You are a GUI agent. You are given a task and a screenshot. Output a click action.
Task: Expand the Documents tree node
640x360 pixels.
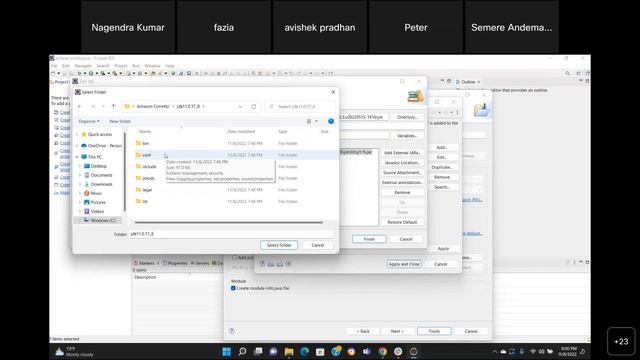pyautogui.click(x=80, y=175)
